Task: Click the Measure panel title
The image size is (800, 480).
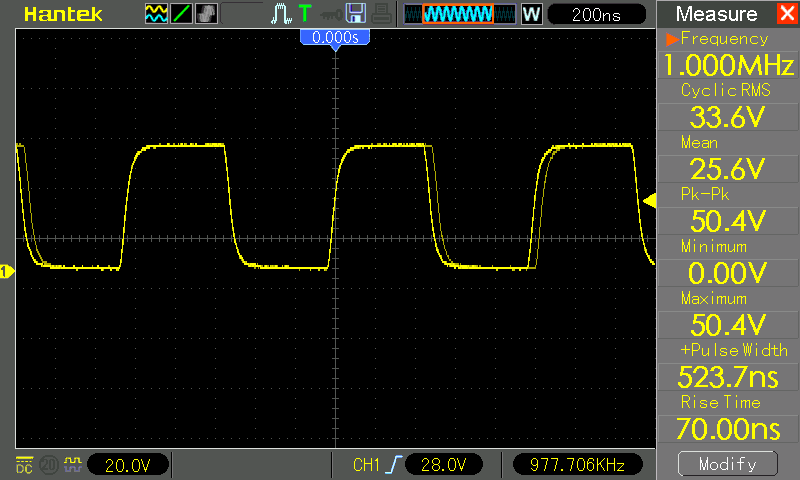Action: [x=716, y=14]
